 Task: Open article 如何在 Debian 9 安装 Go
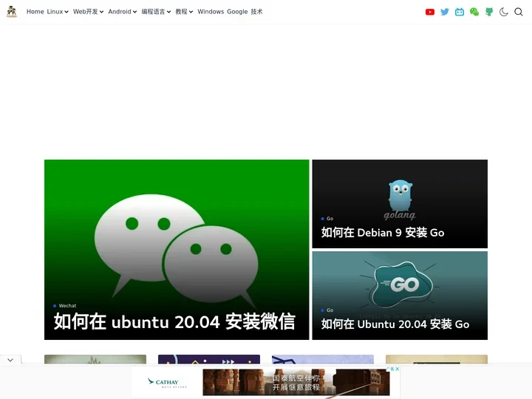383,233
